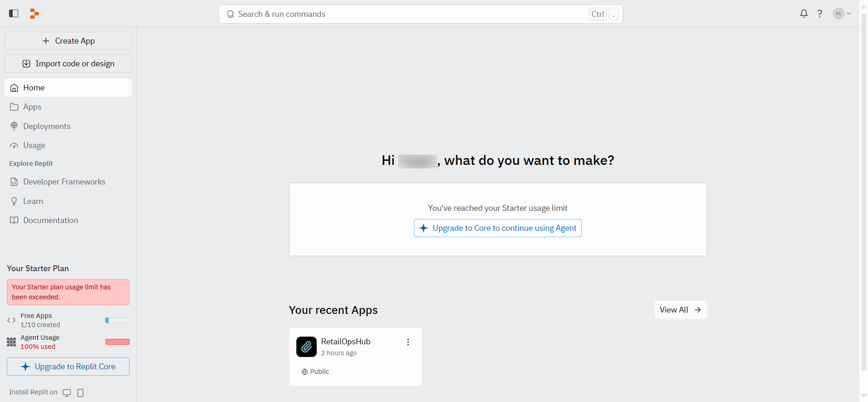
Task: Open the Usage page
Action: point(68,145)
